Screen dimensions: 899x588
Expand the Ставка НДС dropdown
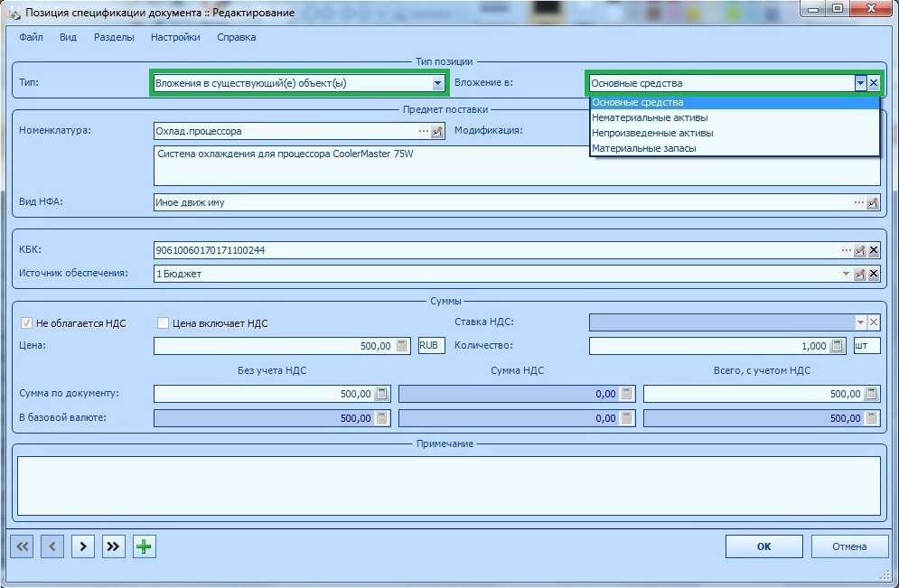tap(860, 322)
